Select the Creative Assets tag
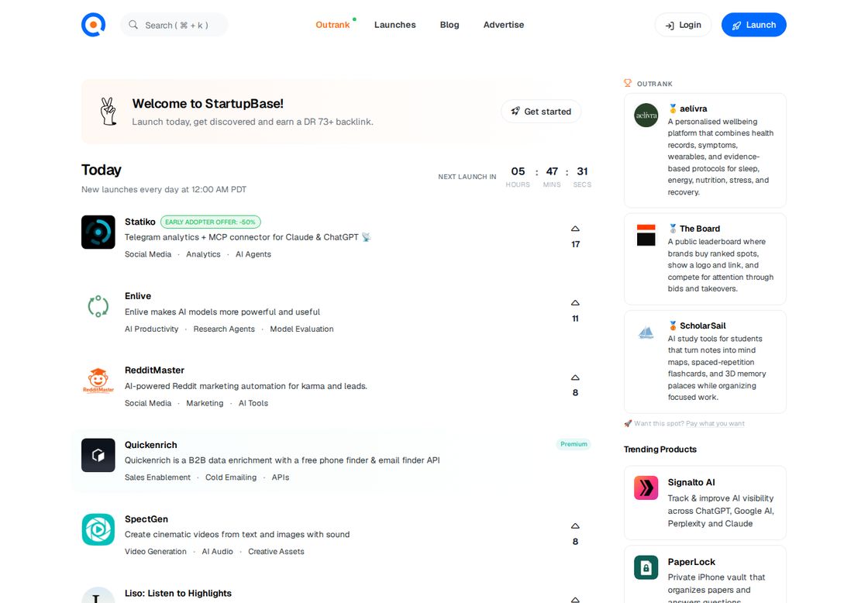This screenshot has height=603, width=868. [276, 552]
